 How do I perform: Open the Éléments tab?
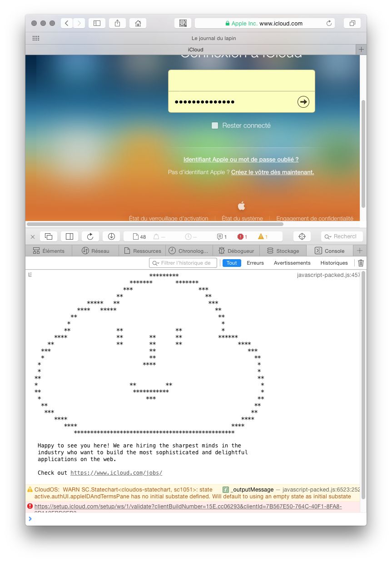point(49,251)
